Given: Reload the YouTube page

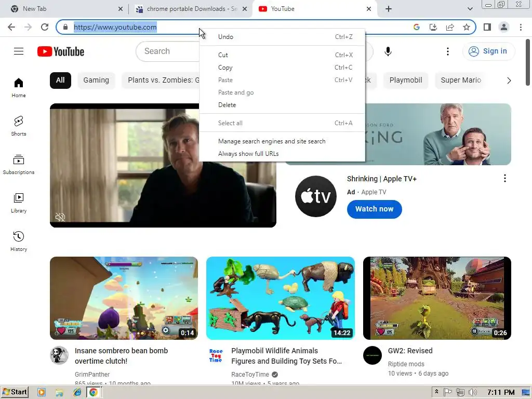Looking at the screenshot, I should click(x=45, y=27).
